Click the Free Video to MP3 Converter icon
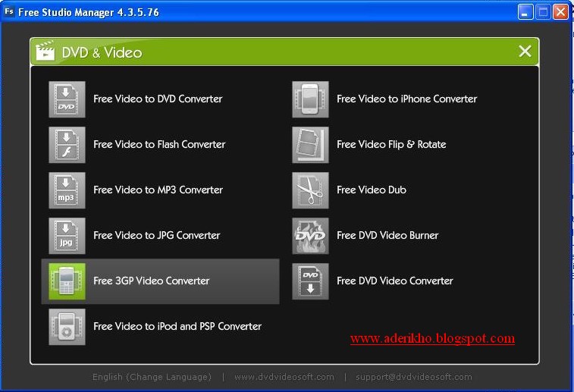 click(x=67, y=190)
